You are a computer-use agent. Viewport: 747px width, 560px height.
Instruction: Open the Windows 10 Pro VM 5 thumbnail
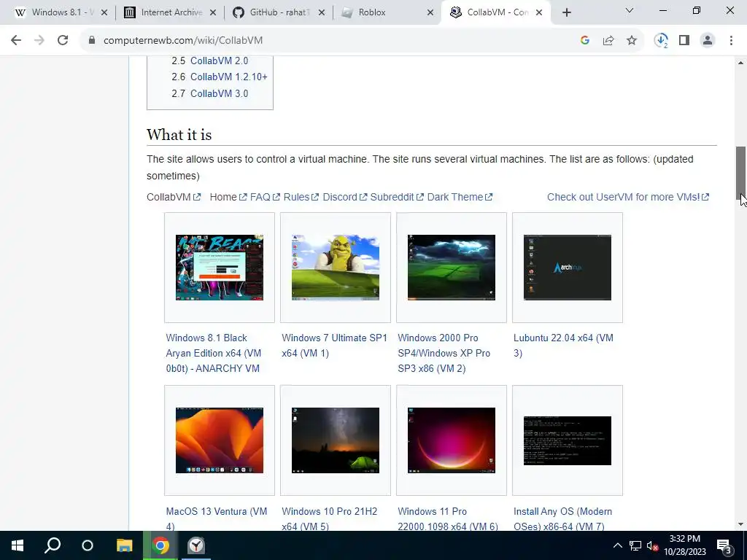pos(336,440)
